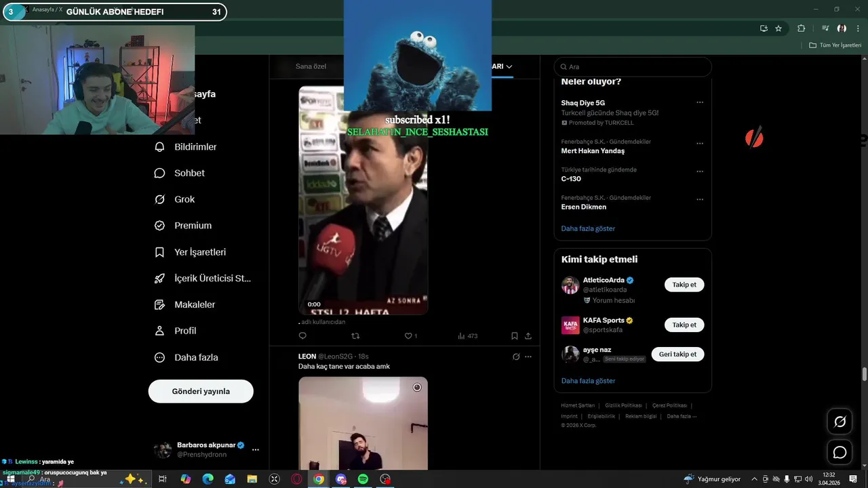Click the Ara search field on X
Viewport: 868px width, 488px height.
point(633,66)
